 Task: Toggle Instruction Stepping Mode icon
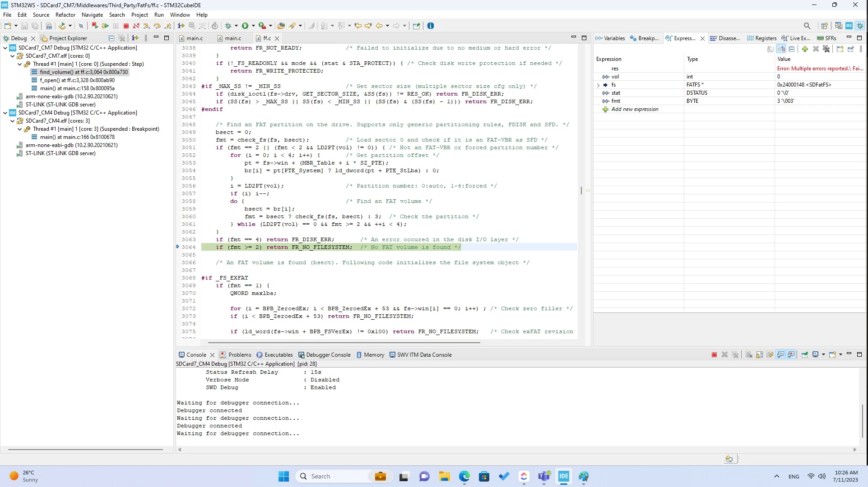click(181, 26)
